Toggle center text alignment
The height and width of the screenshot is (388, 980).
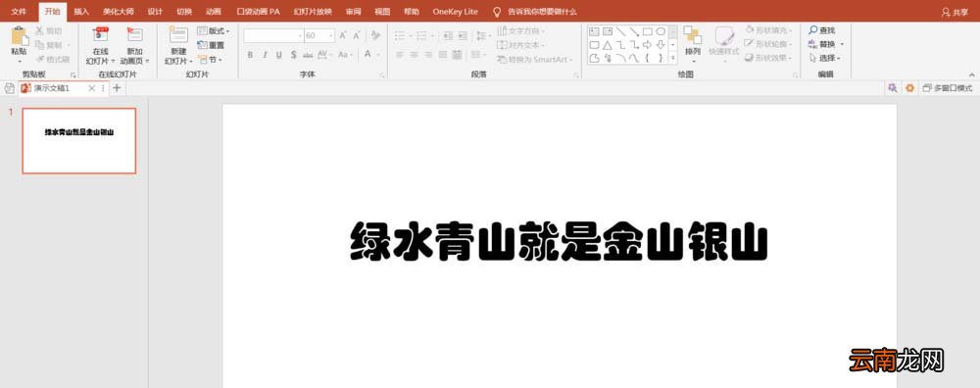(x=415, y=55)
